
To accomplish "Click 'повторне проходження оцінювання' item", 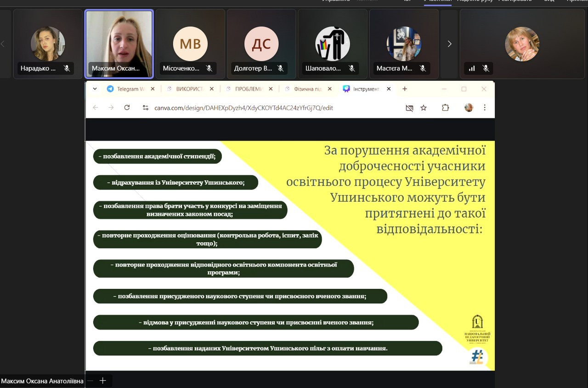I will tap(207, 239).
